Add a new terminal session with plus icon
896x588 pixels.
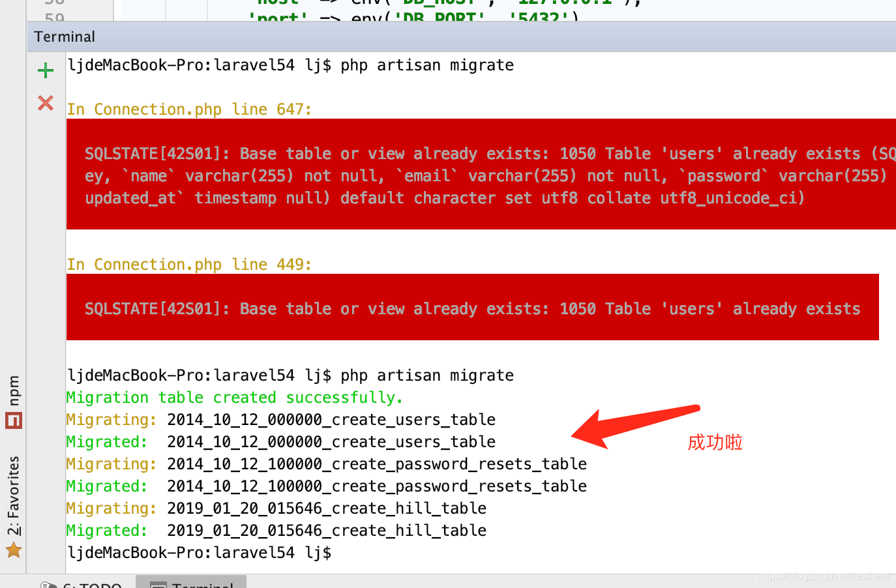[46, 70]
